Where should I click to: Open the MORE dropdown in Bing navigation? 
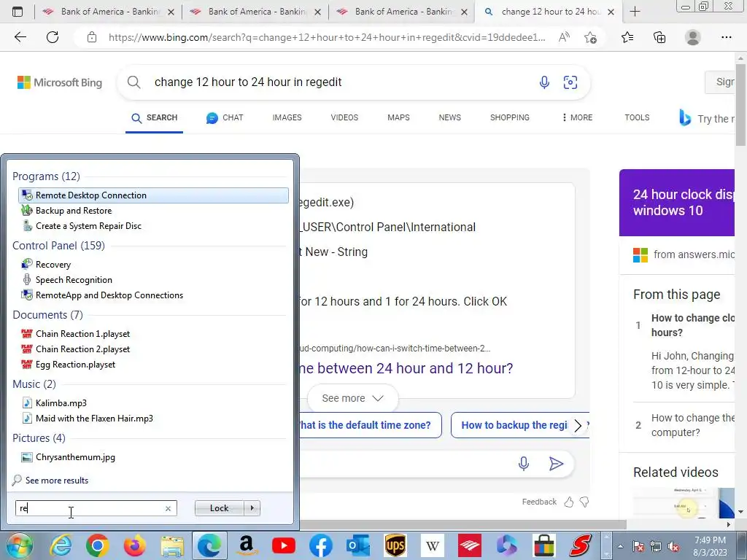(578, 117)
